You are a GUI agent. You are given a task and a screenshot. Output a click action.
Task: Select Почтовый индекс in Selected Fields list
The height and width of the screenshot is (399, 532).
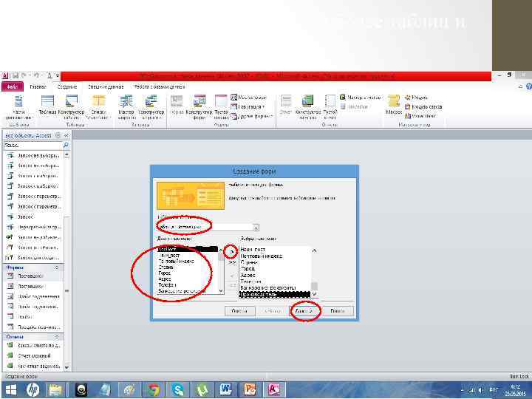[275, 256]
